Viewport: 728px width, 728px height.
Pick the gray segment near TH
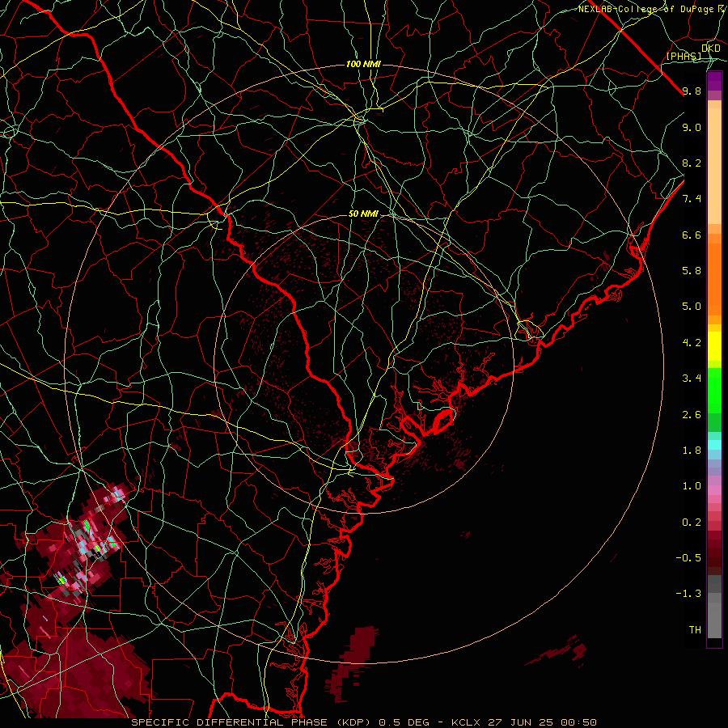tap(714, 620)
